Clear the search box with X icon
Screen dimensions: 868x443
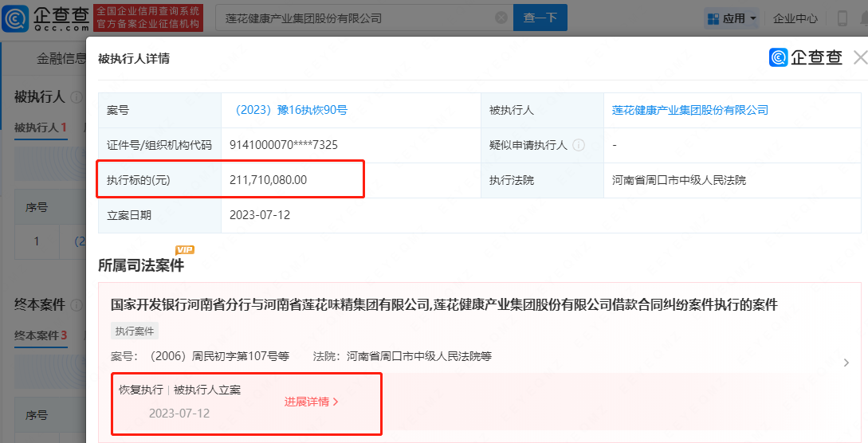pos(501,18)
